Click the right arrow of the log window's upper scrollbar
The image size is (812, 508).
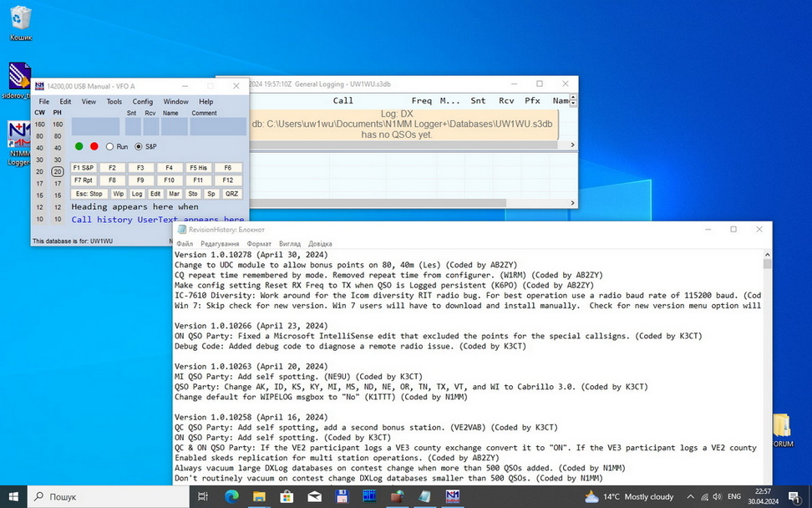(x=572, y=145)
